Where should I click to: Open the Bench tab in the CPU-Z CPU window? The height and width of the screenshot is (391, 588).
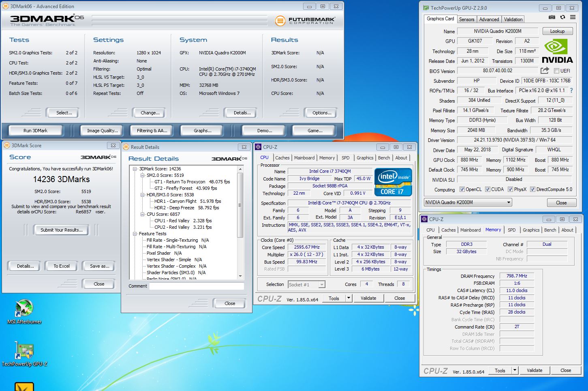384,158
